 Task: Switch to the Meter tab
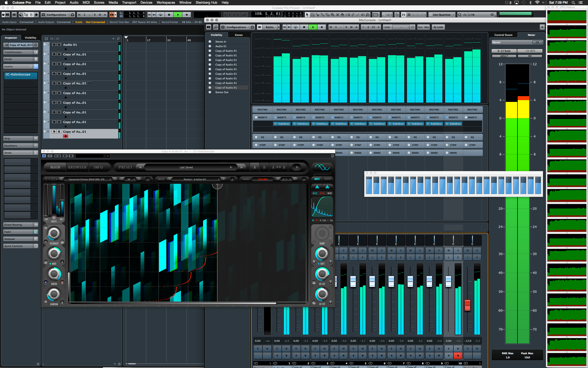531,35
